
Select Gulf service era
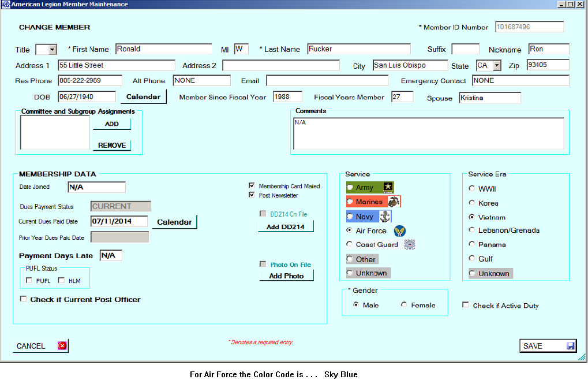pyautogui.click(x=472, y=258)
